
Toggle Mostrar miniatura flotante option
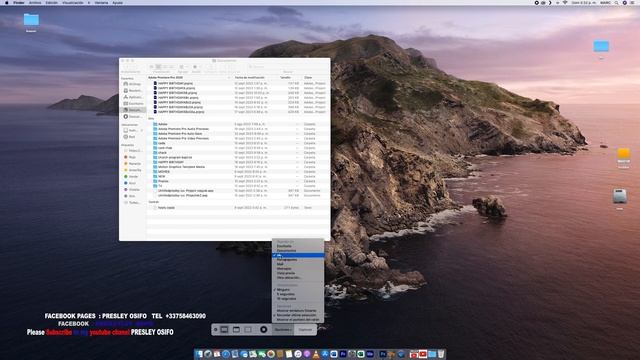[x=296, y=311]
